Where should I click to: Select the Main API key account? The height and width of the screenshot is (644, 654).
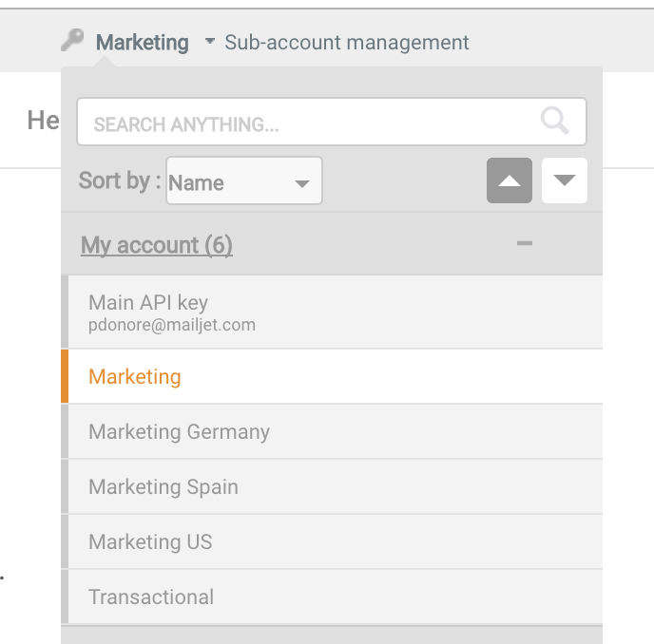point(148,303)
